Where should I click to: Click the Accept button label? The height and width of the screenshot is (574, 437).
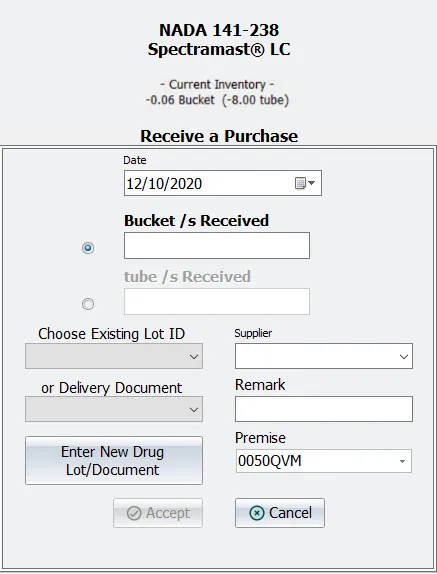coord(168,513)
